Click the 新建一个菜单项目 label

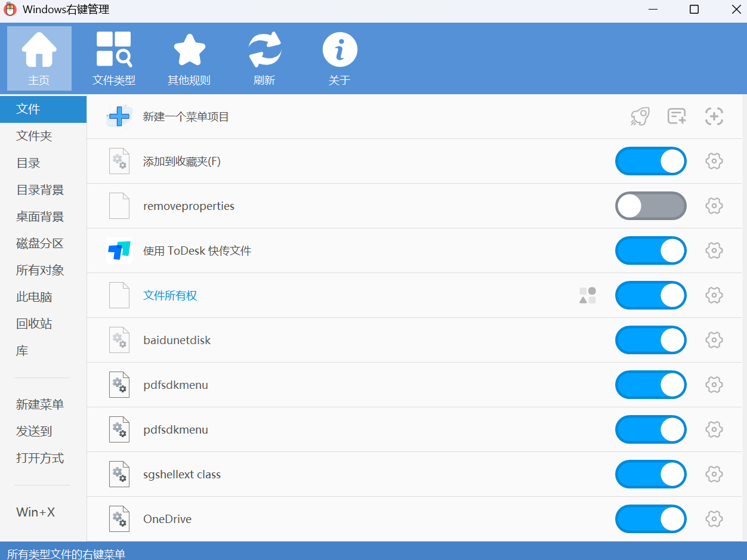[x=186, y=117]
